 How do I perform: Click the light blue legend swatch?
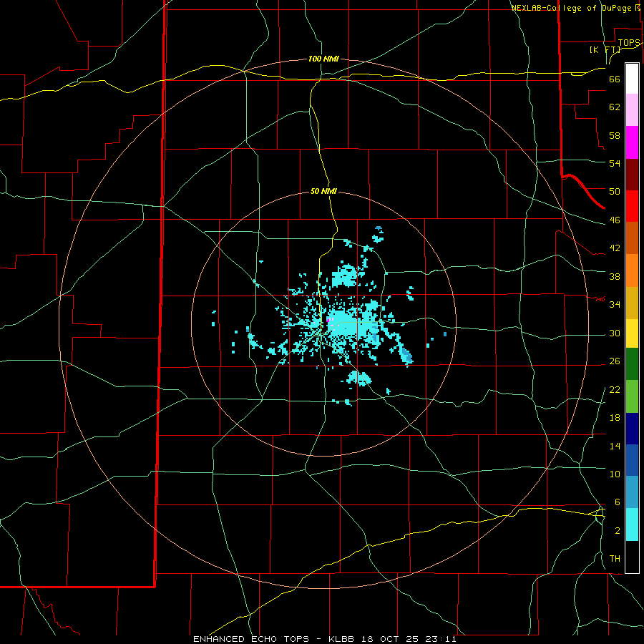(632, 492)
